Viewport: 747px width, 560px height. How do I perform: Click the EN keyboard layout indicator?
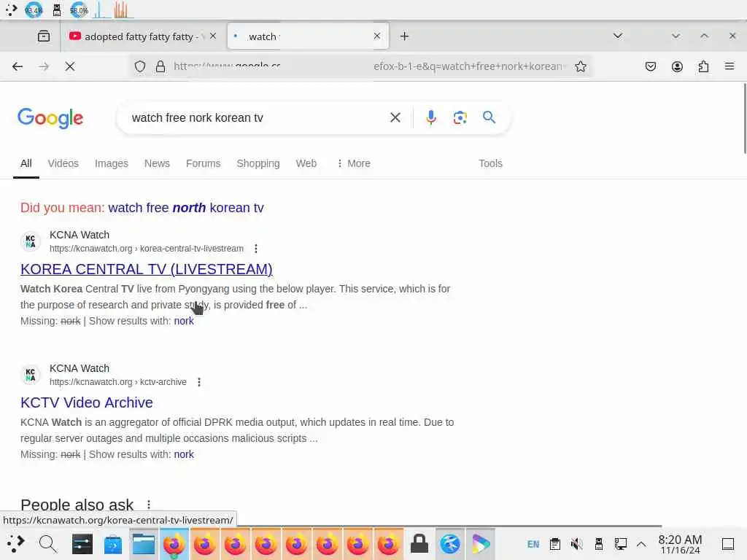point(533,544)
